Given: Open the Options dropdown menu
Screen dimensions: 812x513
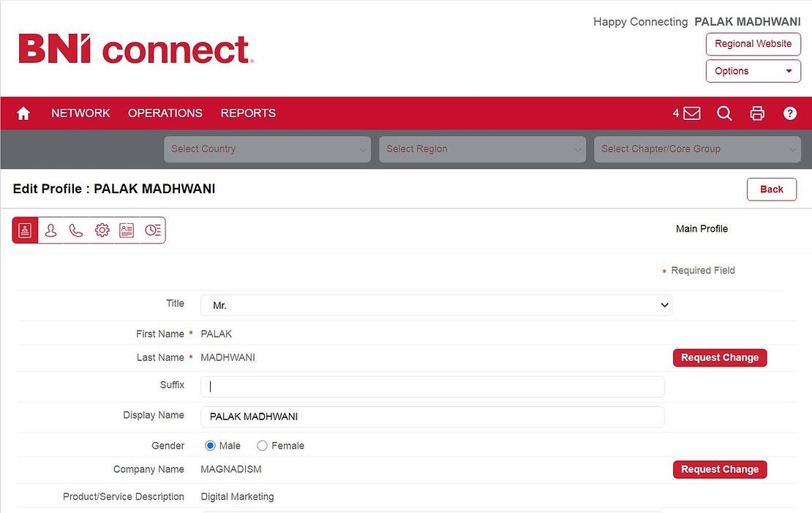Looking at the screenshot, I should [x=753, y=71].
